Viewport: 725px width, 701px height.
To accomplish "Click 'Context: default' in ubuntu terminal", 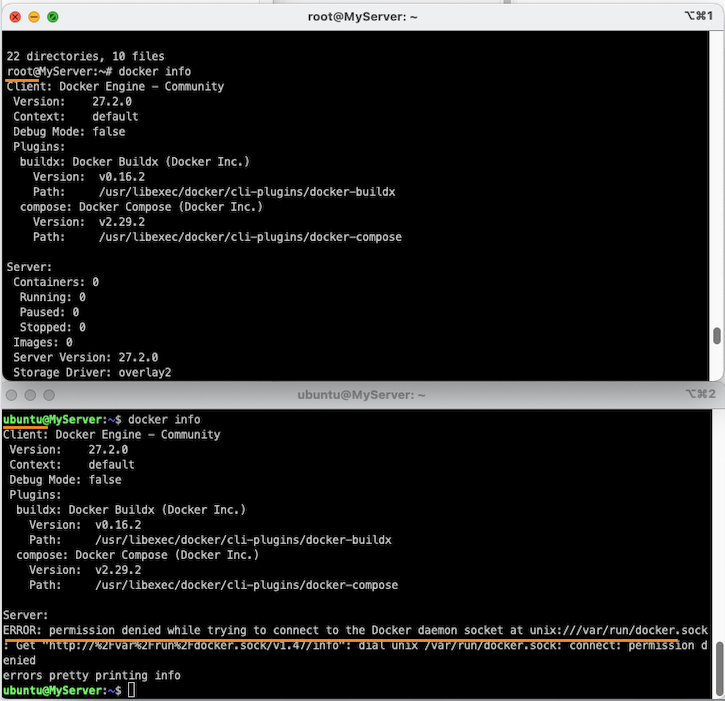I will pyautogui.click(x=72, y=465).
